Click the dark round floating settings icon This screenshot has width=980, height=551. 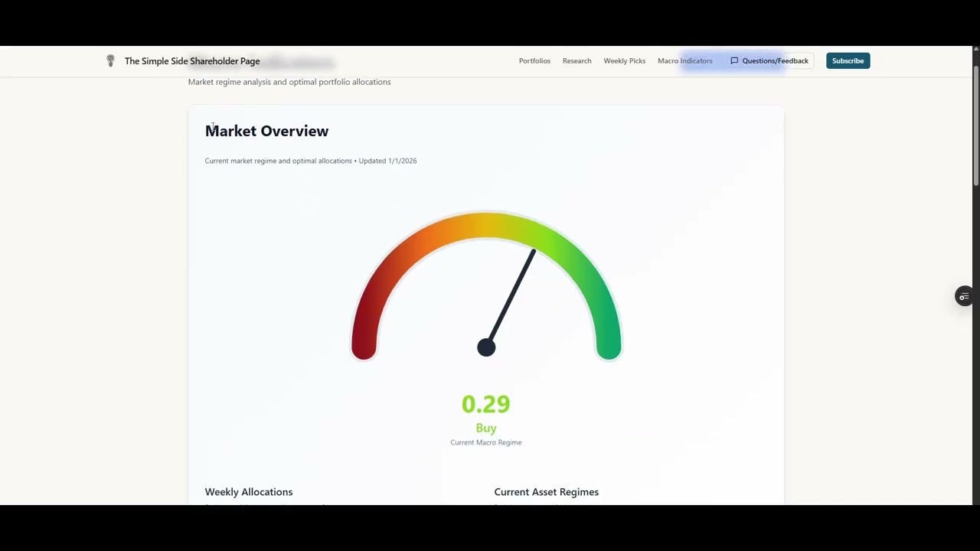click(x=964, y=296)
